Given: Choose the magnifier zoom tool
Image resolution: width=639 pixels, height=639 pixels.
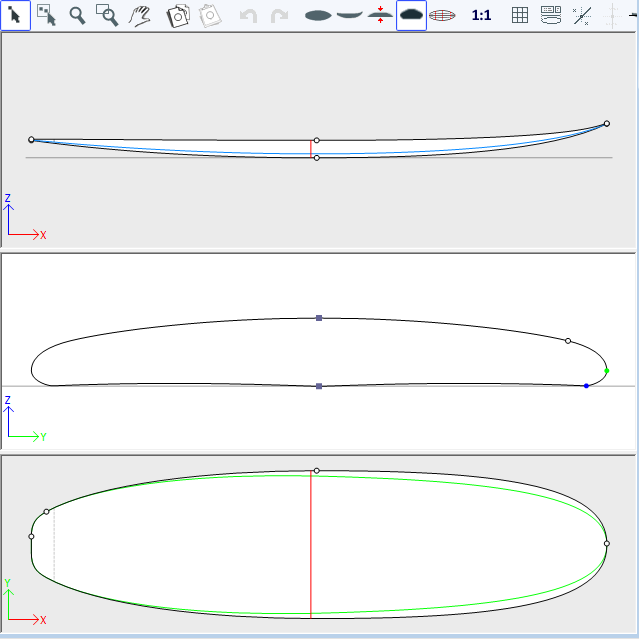Looking at the screenshot, I should (77, 15).
